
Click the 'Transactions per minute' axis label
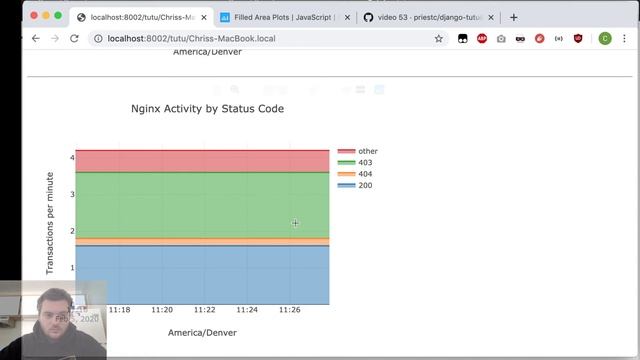coord(50,223)
